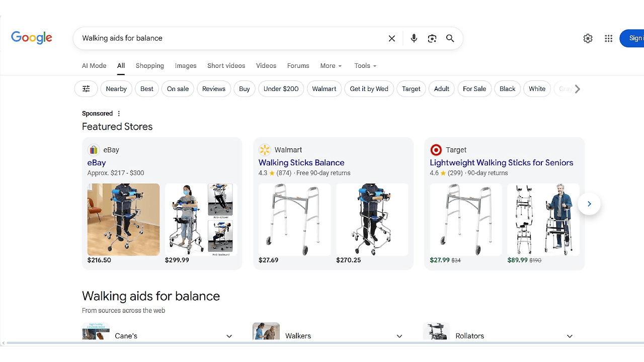
Task: Open the Sponsored three-dot options
Action: 119,114
